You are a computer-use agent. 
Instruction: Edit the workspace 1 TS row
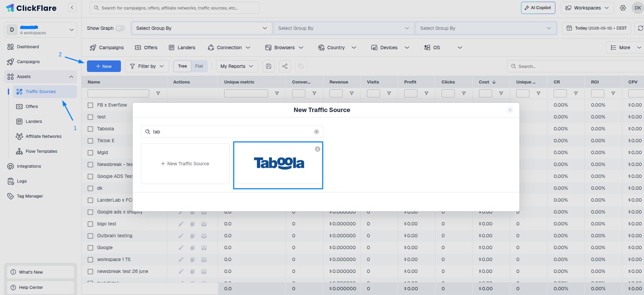click(181, 260)
